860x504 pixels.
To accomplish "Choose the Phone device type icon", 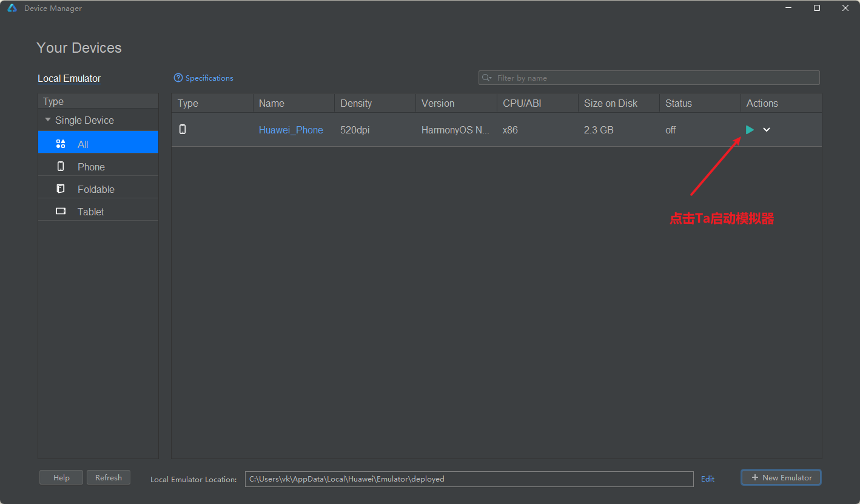I will coord(61,167).
